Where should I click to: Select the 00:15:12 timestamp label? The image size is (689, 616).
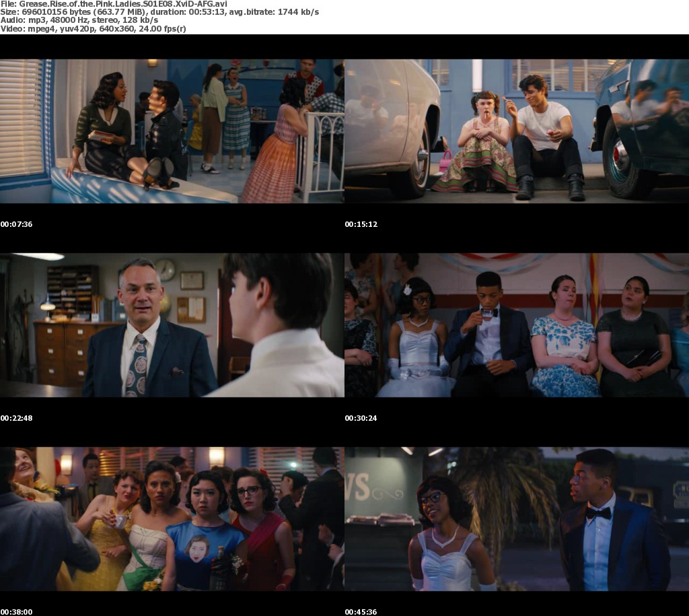coord(361,224)
